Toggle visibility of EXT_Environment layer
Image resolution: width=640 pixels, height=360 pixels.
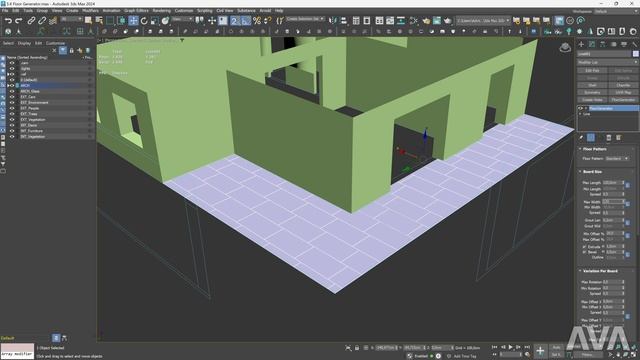point(12,102)
